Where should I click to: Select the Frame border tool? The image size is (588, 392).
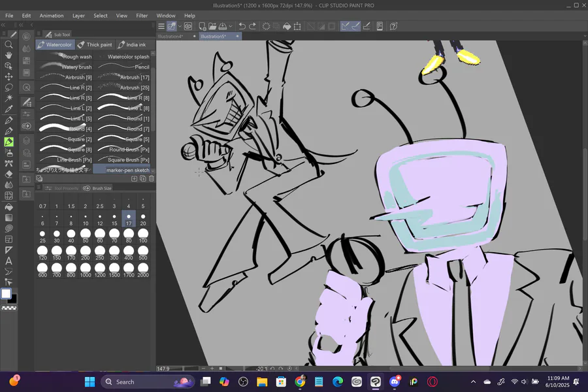pos(8,239)
